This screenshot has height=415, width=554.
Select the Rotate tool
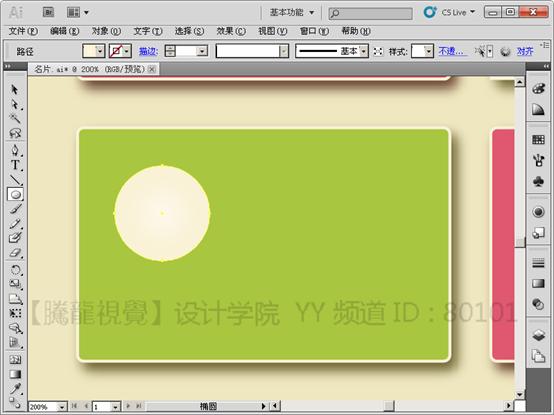point(15,270)
